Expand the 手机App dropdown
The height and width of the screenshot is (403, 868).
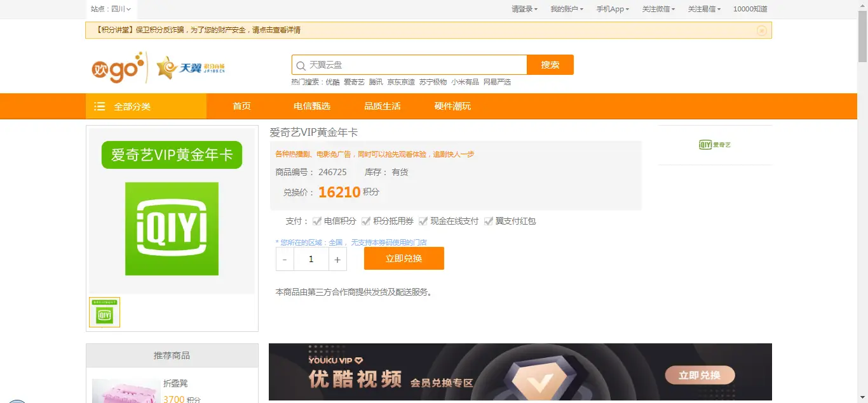(x=613, y=9)
